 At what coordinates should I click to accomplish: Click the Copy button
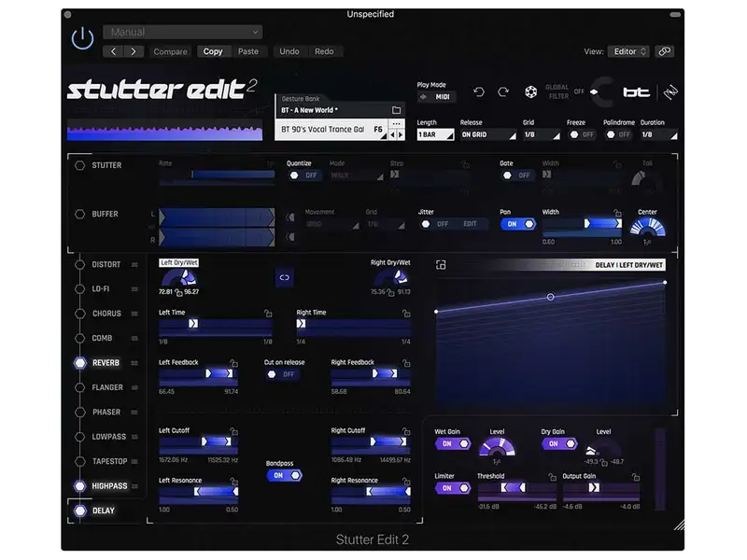pyautogui.click(x=213, y=51)
